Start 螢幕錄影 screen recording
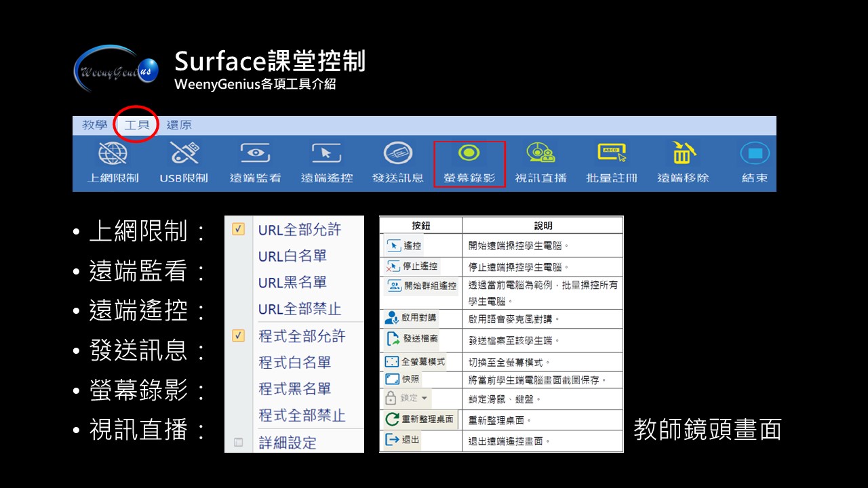The image size is (868, 488). (x=469, y=163)
